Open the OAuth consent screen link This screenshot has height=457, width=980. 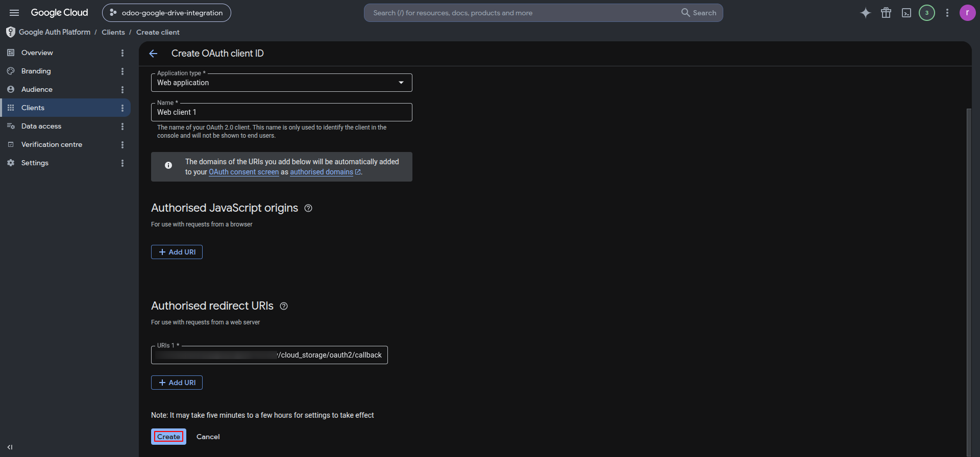243,172
